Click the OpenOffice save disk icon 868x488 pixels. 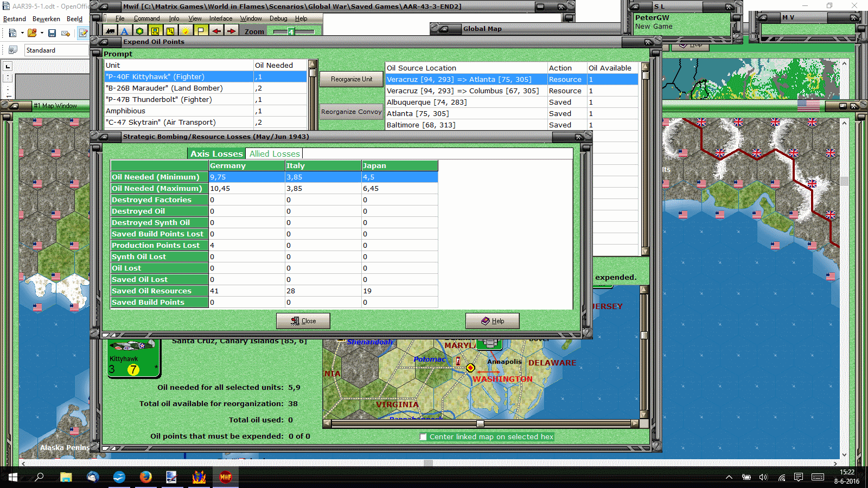[52, 33]
